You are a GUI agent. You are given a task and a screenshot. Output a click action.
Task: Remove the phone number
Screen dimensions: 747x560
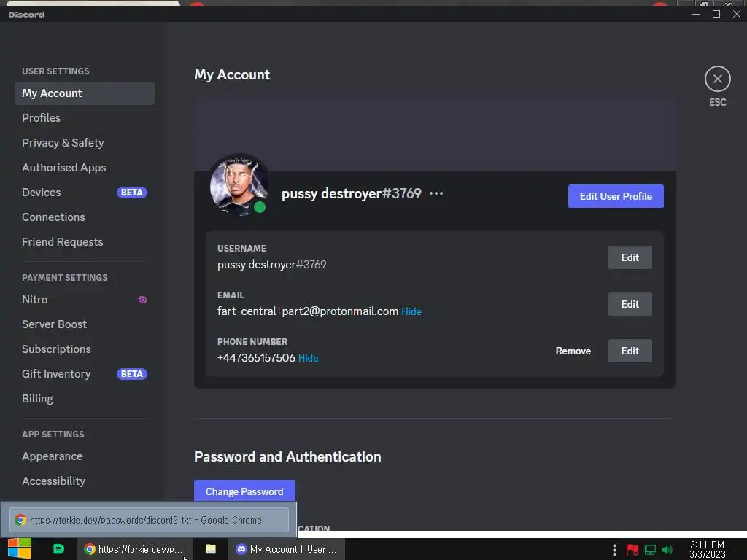pos(573,351)
